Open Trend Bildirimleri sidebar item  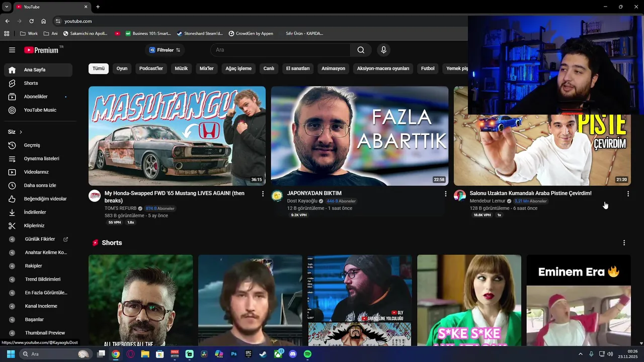click(x=38, y=279)
